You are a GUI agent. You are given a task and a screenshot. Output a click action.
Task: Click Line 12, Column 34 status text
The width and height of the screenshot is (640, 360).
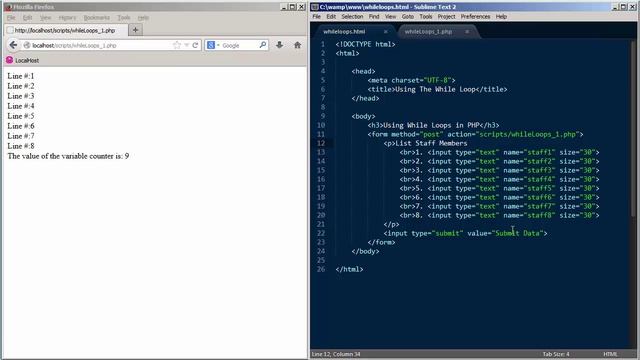pos(336,354)
